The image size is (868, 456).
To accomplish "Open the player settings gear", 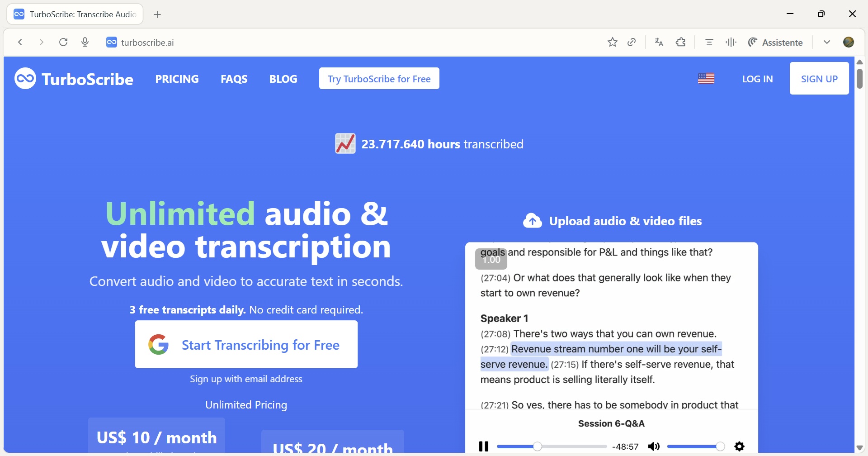I will point(739,446).
